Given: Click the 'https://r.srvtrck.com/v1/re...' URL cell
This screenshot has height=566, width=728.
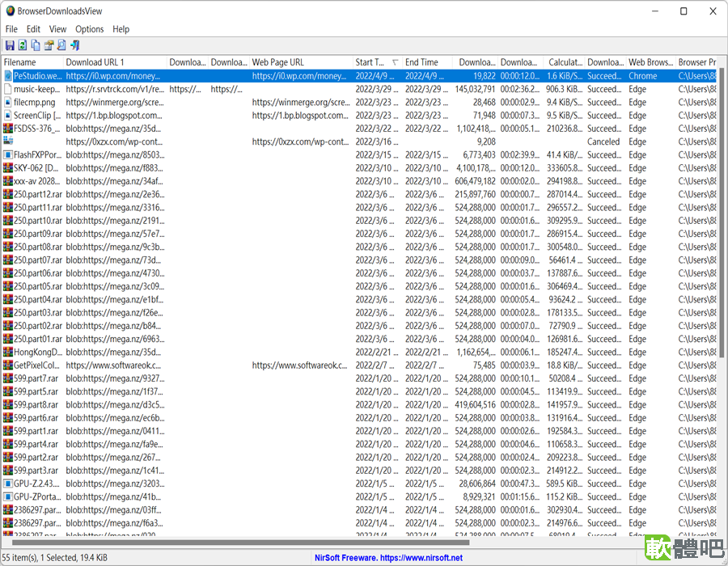Looking at the screenshot, I should pos(115,89).
